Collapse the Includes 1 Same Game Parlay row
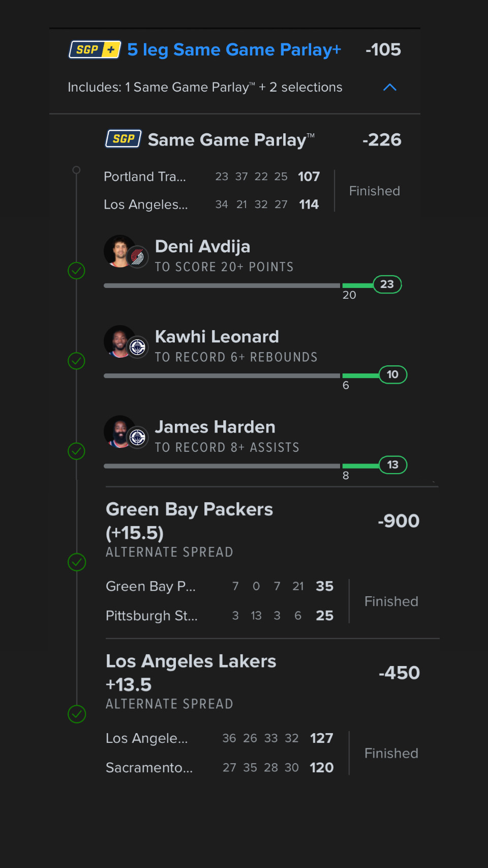 (205, 88)
